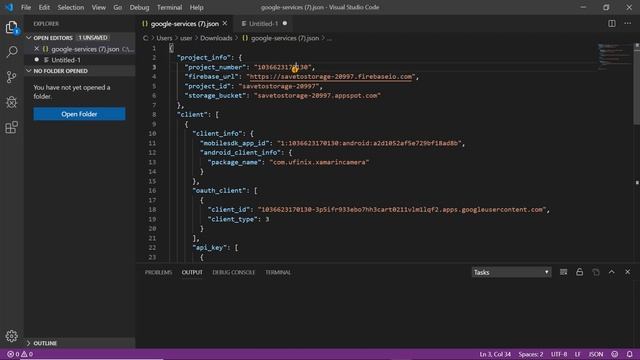The height and width of the screenshot is (360, 640).
Task: Click the split editor icon
Action: (x=611, y=24)
